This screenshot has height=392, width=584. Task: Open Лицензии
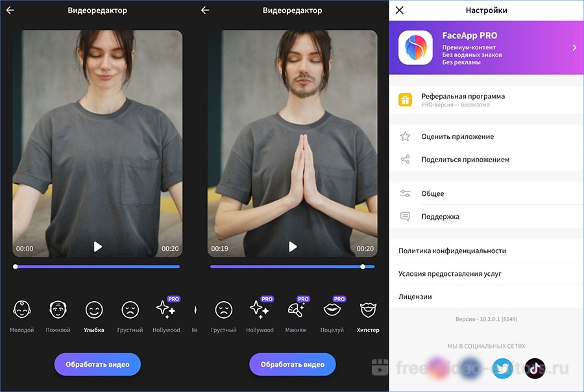pyautogui.click(x=487, y=297)
